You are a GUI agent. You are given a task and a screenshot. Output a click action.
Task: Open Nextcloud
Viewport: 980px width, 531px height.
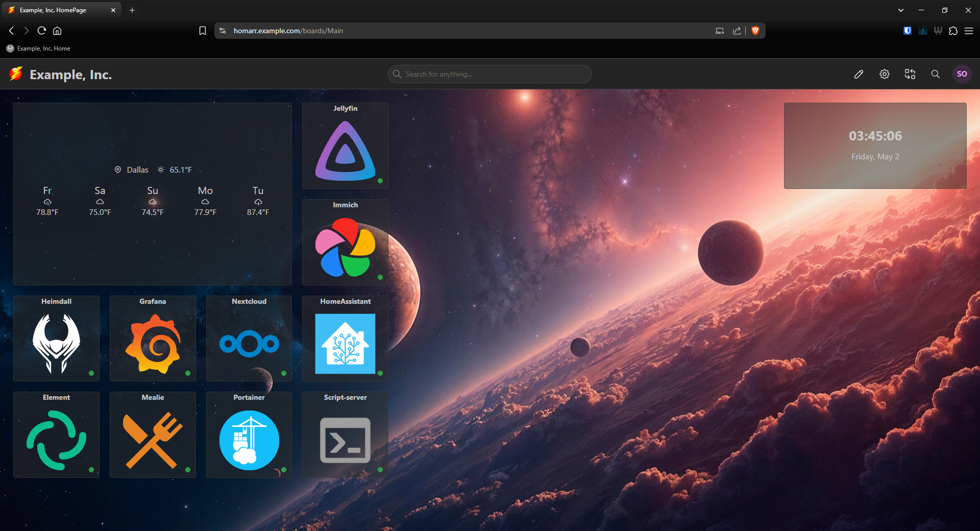249,339
